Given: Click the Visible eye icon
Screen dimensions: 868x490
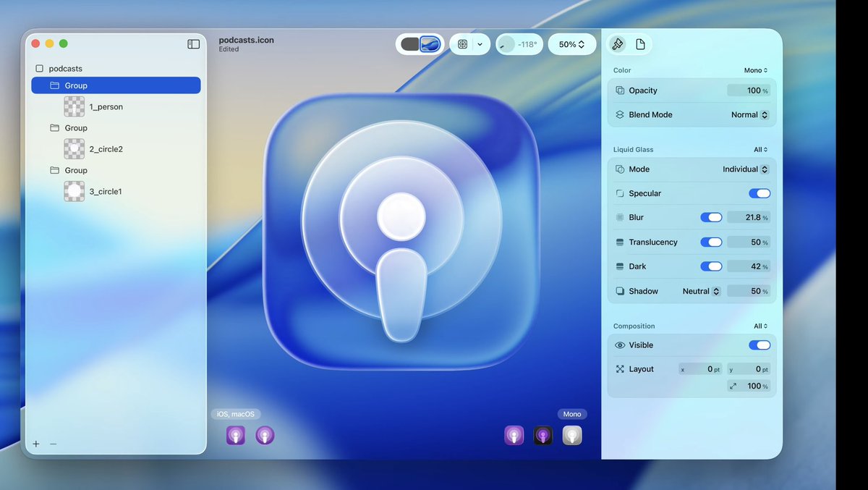Looking at the screenshot, I should click(620, 345).
